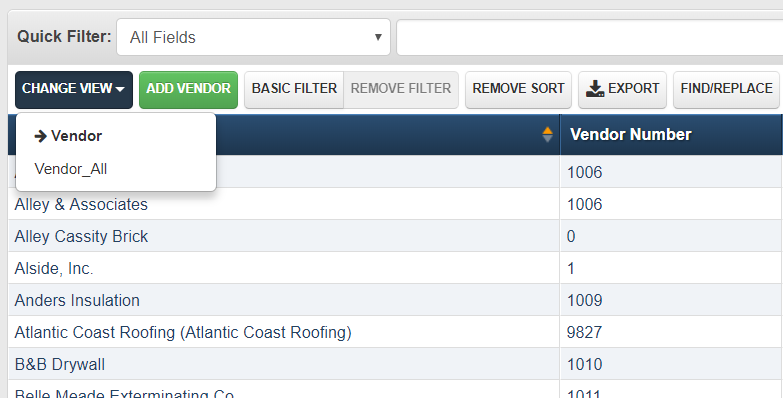Viewport: 783px width, 398px height.
Task: Click the Export button
Action: tap(622, 90)
